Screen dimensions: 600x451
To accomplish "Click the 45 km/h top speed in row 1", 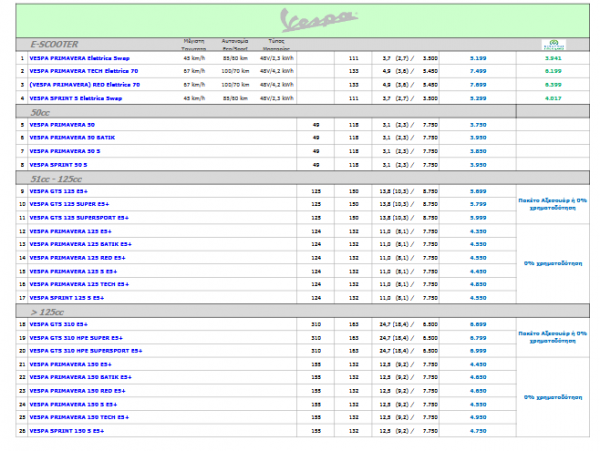I will point(194,58).
